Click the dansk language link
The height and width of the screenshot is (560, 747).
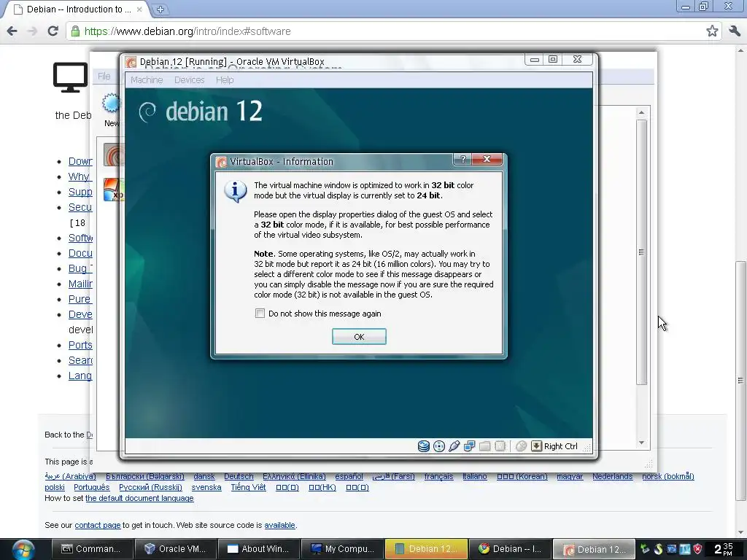(204, 476)
